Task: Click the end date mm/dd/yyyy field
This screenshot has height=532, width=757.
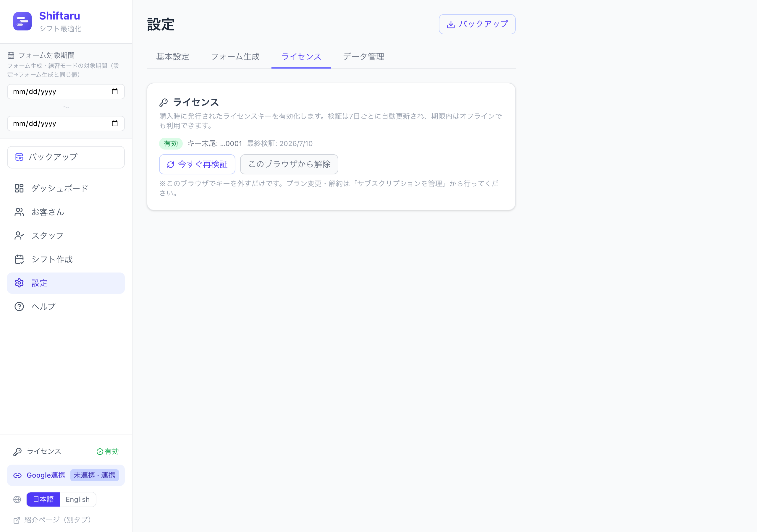Action: coord(66,124)
